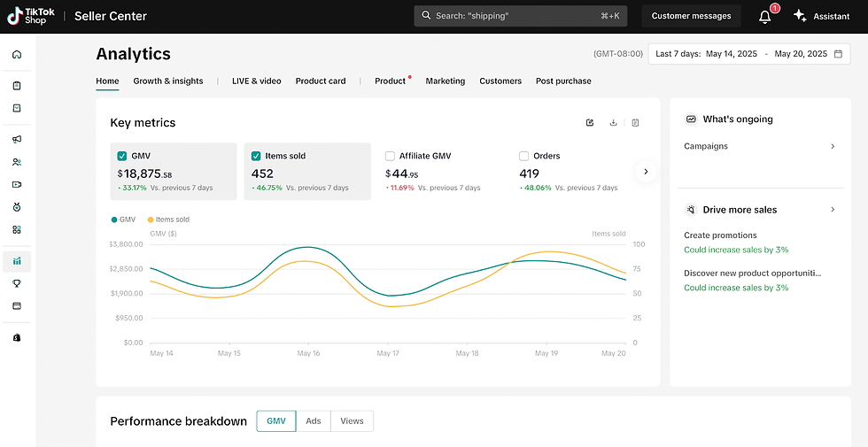
Task: Open the trophy icon in sidebar
Action: (17, 283)
